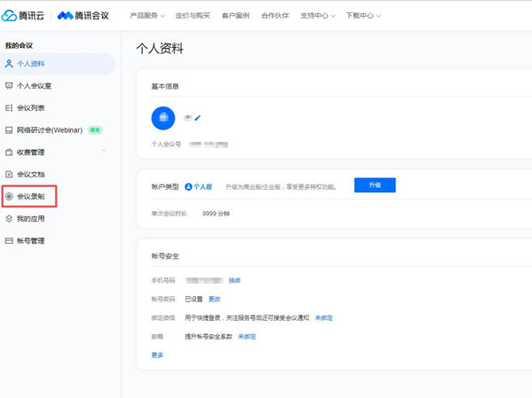This screenshot has width=532, height=398.
Task: Go to 网络研讨会(Webinar) in the sidebar
Action: click(x=50, y=130)
